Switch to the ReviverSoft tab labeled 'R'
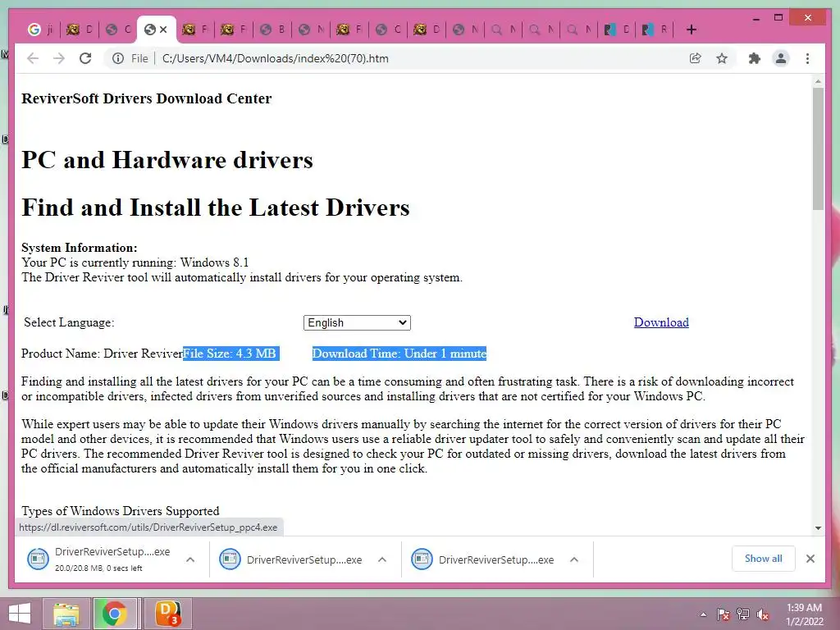The width and height of the screenshot is (840, 630). coord(655,30)
